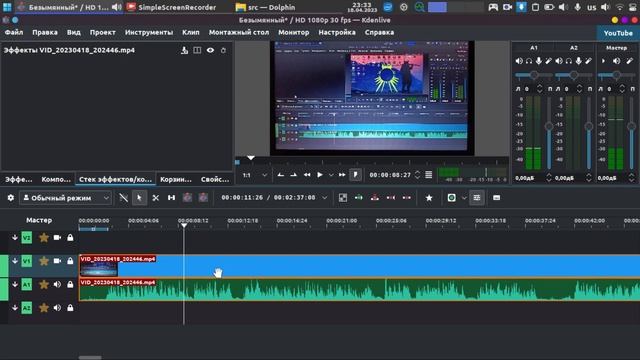
Task: Rewind playback in project monitor
Action: 307,175
